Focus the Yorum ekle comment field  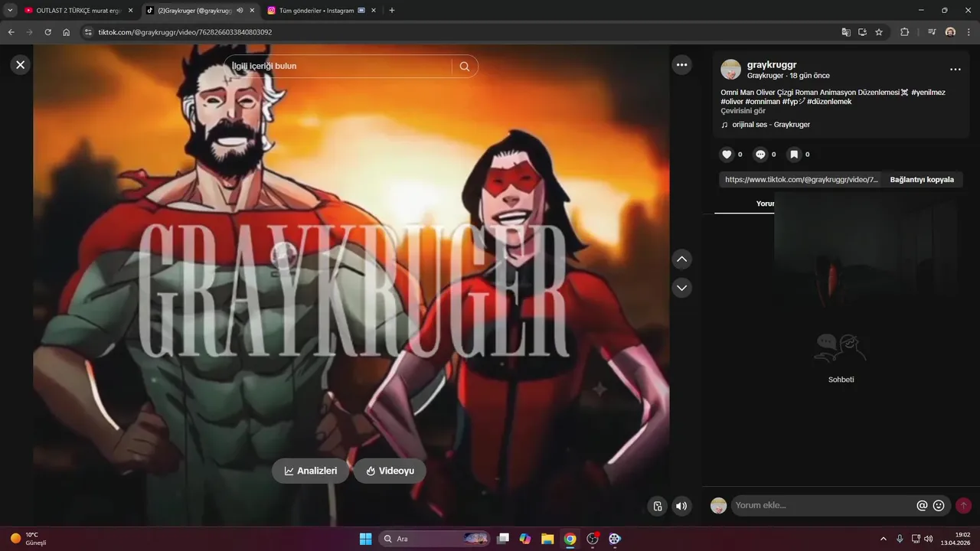click(823, 506)
